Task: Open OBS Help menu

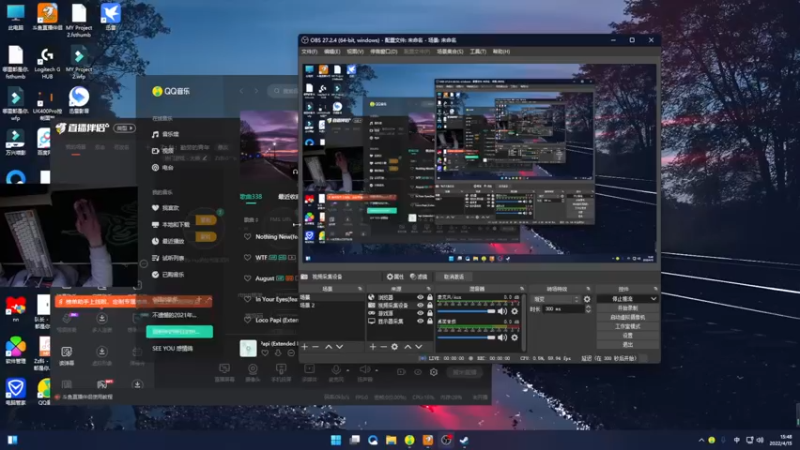Action: [502, 52]
